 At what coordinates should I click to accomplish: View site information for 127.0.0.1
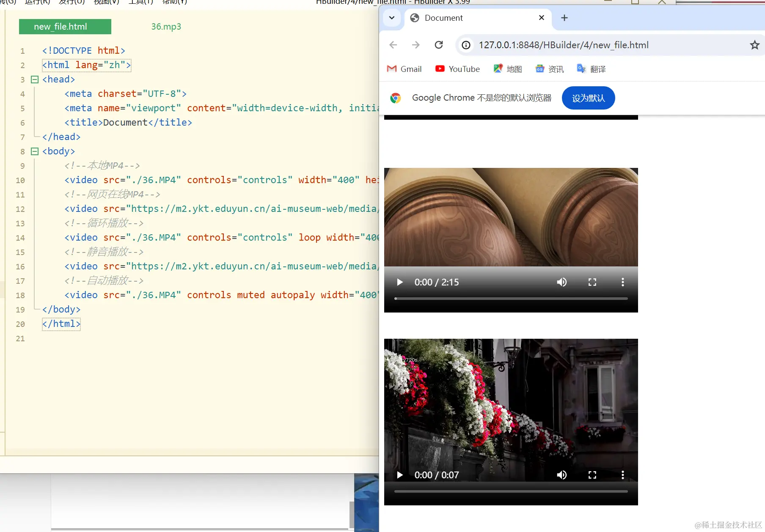point(466,45)
